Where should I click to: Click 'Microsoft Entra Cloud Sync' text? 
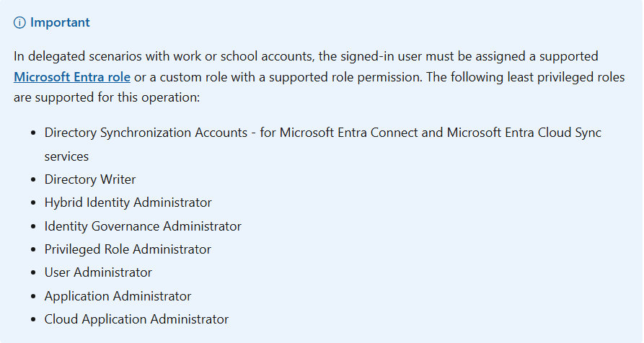[524, 133]
